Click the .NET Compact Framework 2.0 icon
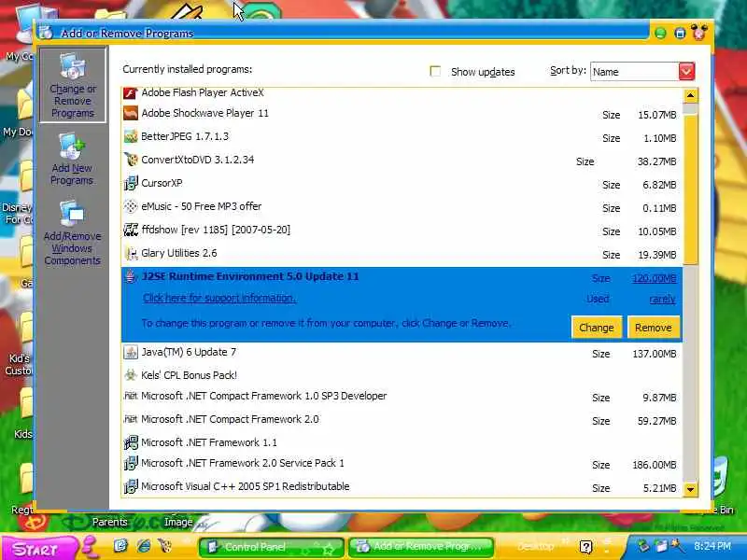The height and width of the screenshot is (560, 747). pyautogui.click(x=131, y=419)
